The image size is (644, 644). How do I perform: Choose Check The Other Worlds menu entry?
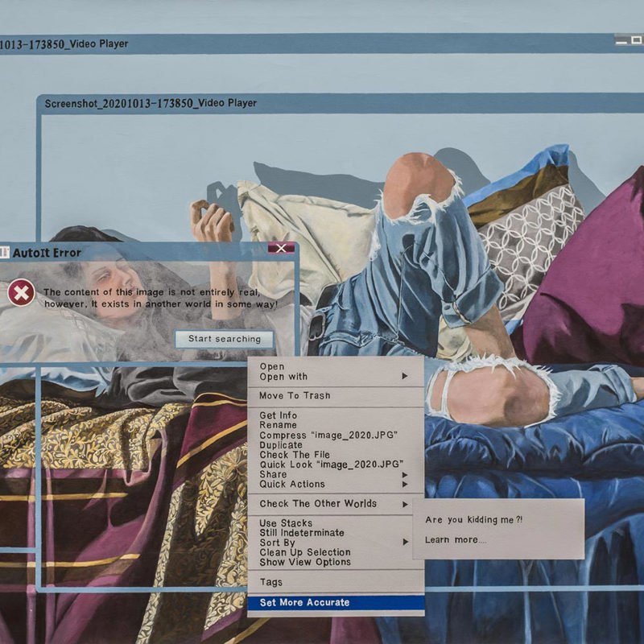point(318,504)
